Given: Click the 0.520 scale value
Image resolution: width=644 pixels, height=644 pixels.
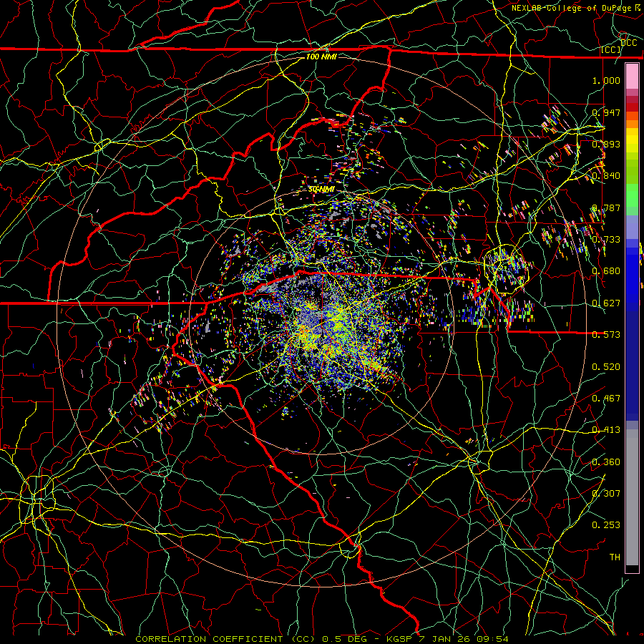Looking at the screenshot, I should 606,367.
